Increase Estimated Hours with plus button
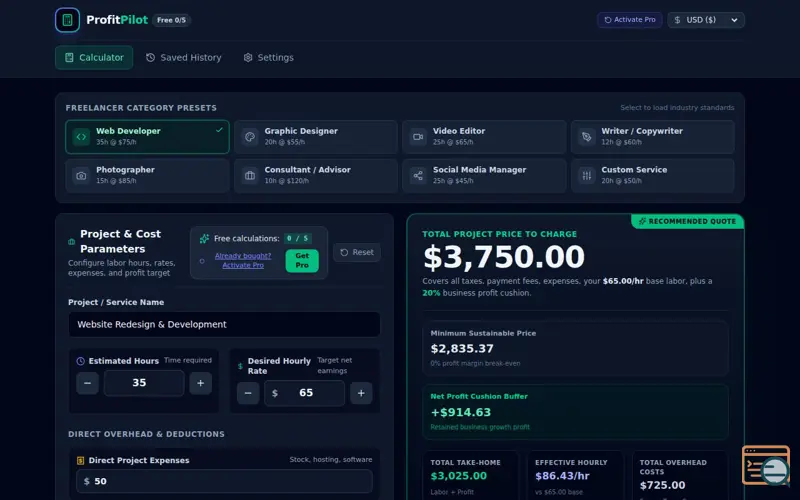Image resolution: width=800 pixels, height=500 pixels. (201, 383)
